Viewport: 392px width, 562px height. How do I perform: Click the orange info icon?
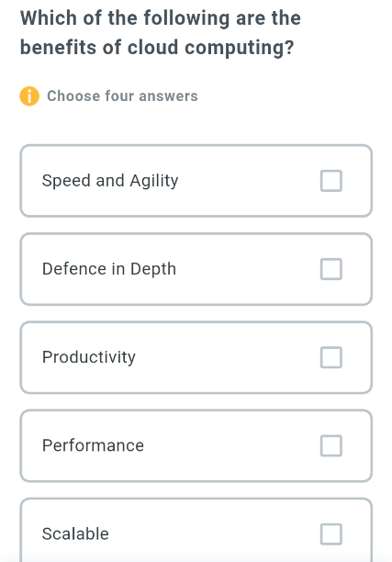[x=29, y=96]
